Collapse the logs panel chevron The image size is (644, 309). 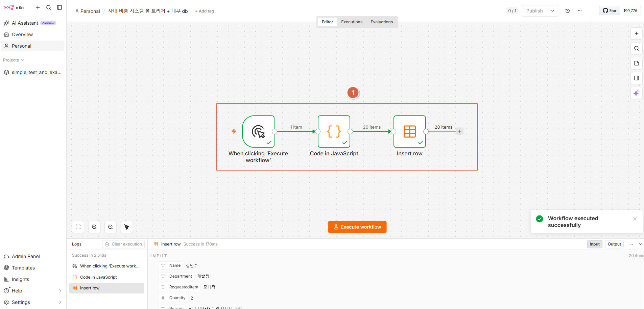coord(640,244)
